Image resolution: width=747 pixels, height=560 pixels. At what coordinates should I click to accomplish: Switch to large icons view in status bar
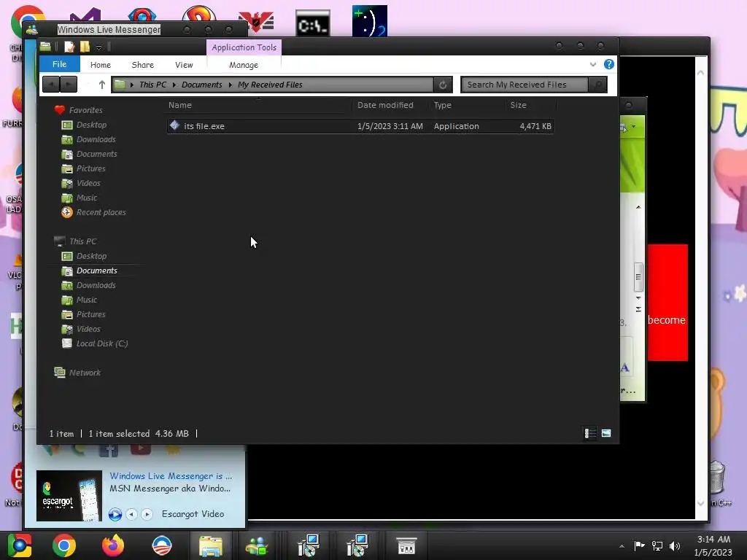click(x=606, y=433)
